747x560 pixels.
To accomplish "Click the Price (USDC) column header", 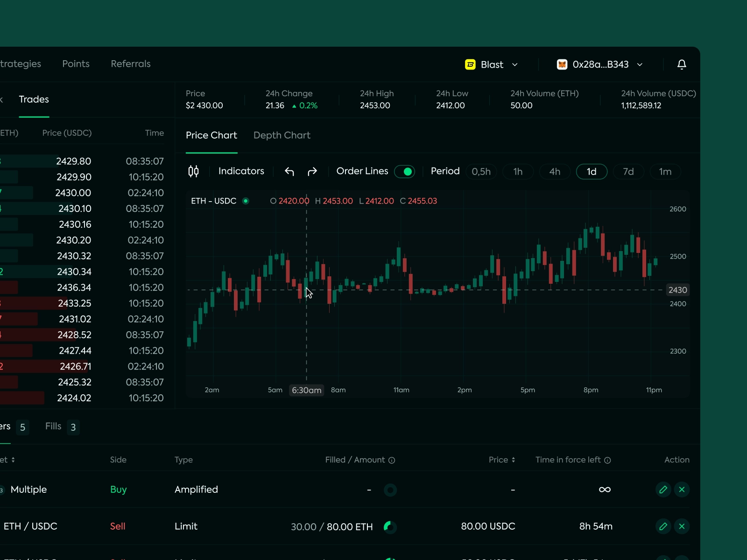I will pos(67,133).
